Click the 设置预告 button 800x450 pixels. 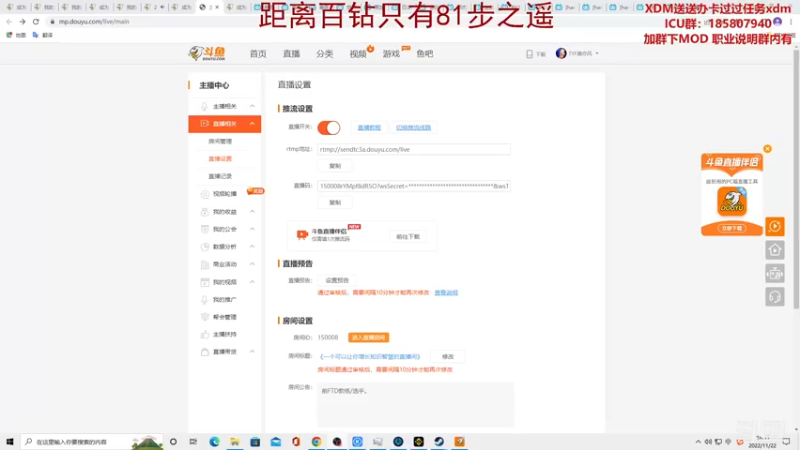[x=337, y=280]
